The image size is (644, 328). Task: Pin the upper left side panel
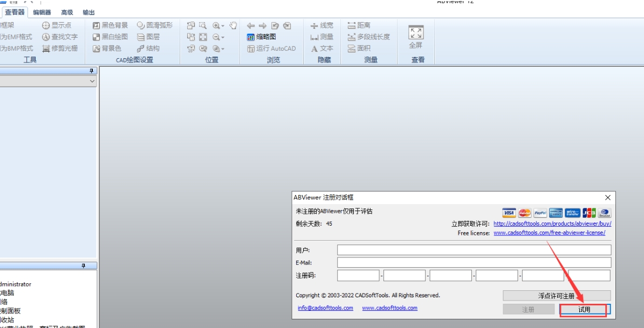92,71
